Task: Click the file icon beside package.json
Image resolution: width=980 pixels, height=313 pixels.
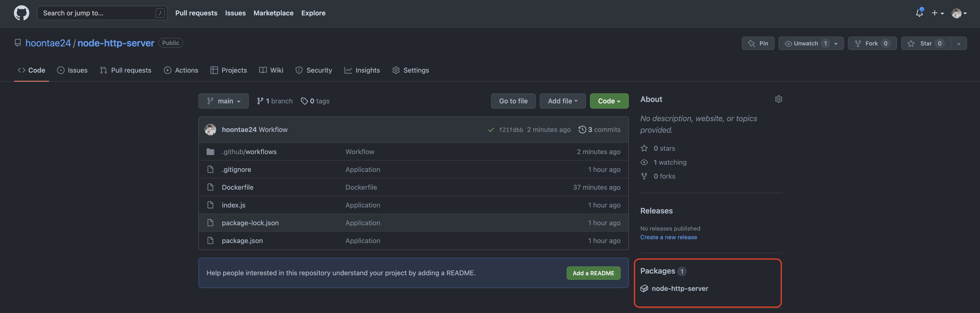Action: pyautogui.click(x=210, y=240)
